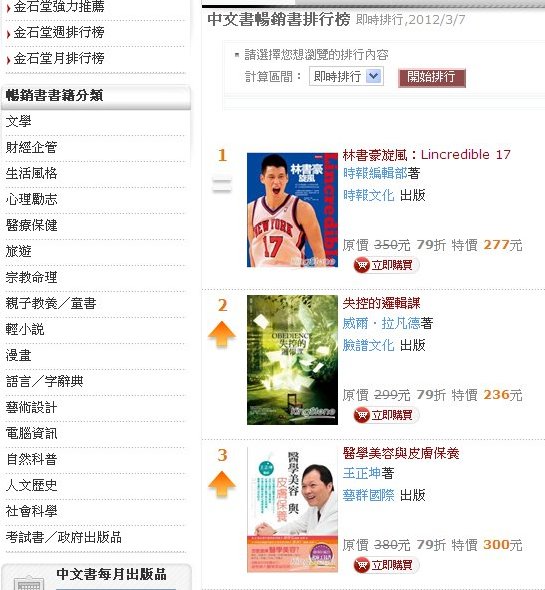Click the 開始排行 button

(432, 78)
